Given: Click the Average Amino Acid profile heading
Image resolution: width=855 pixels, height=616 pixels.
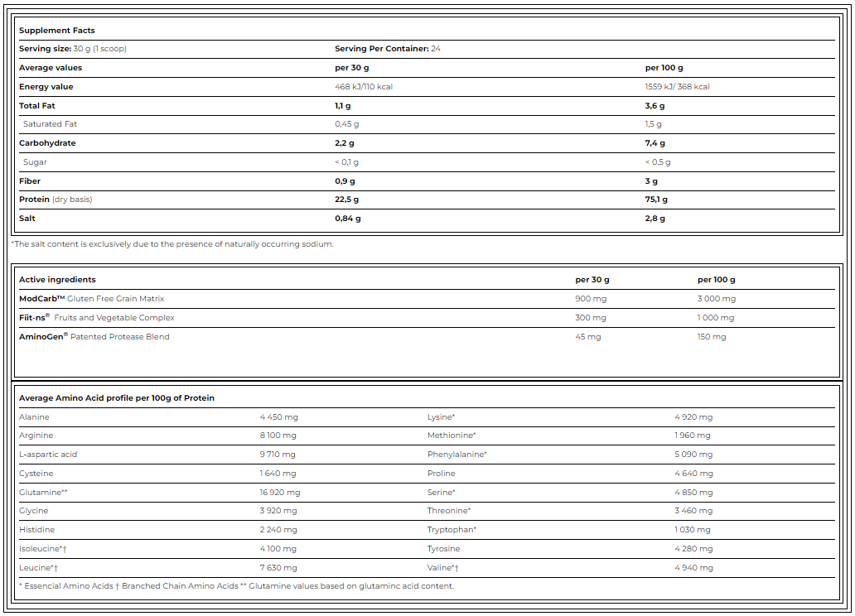Looking at the screenshot, I should [x=117, y=398].
